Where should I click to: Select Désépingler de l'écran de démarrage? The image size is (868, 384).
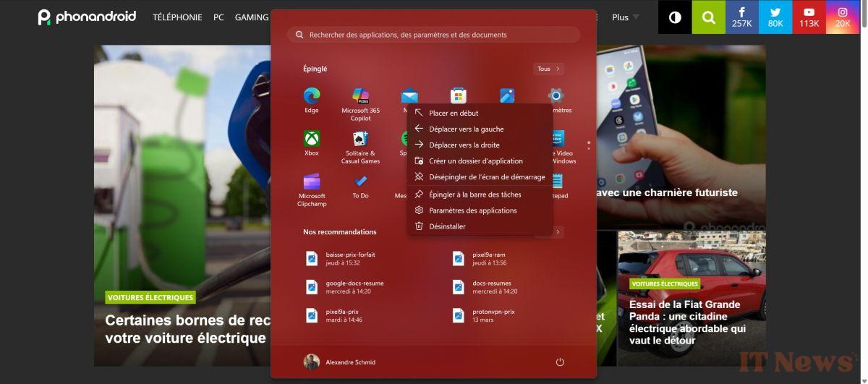[x=480, y=176]
